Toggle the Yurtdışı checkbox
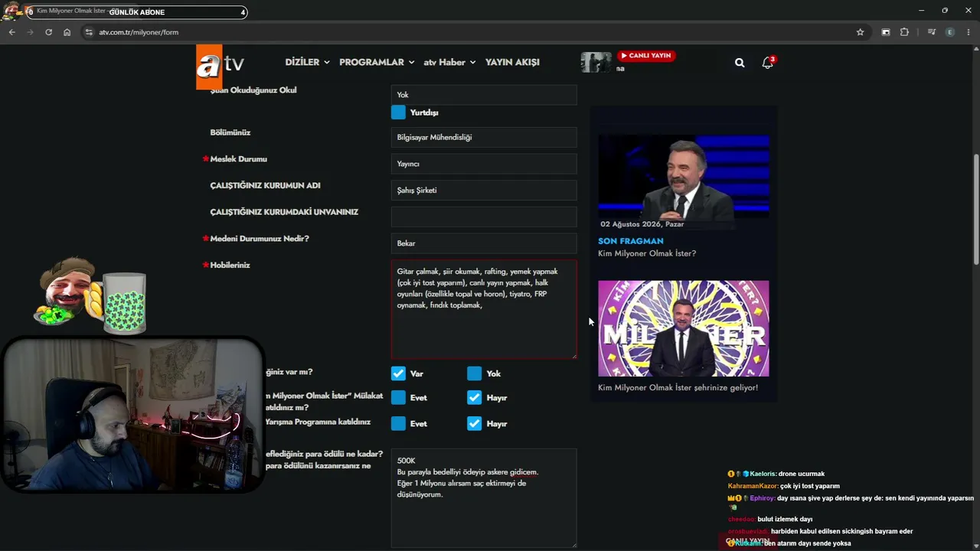The width and height of the screenshot is (980, 551). pyautogui.click(x=398, y=112)
